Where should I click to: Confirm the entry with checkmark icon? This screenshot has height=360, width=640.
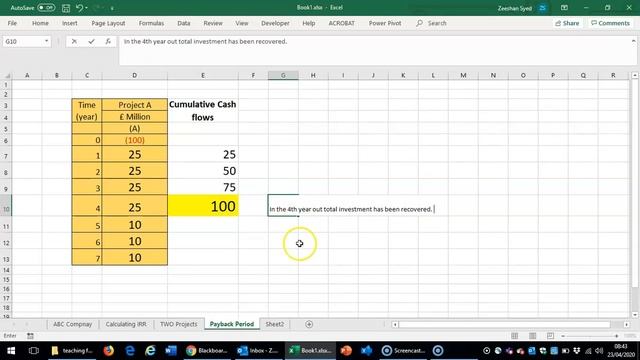[x=91, y=41]
